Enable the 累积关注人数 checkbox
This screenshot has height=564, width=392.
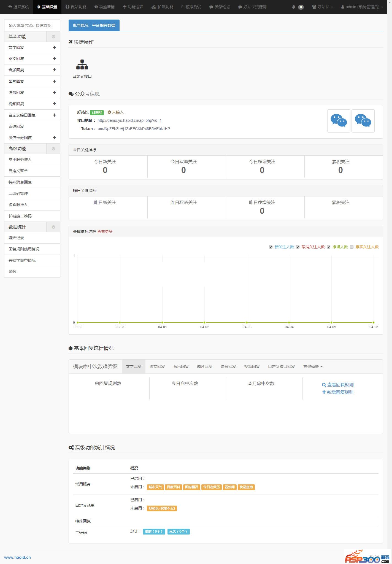tap(352, 247)
